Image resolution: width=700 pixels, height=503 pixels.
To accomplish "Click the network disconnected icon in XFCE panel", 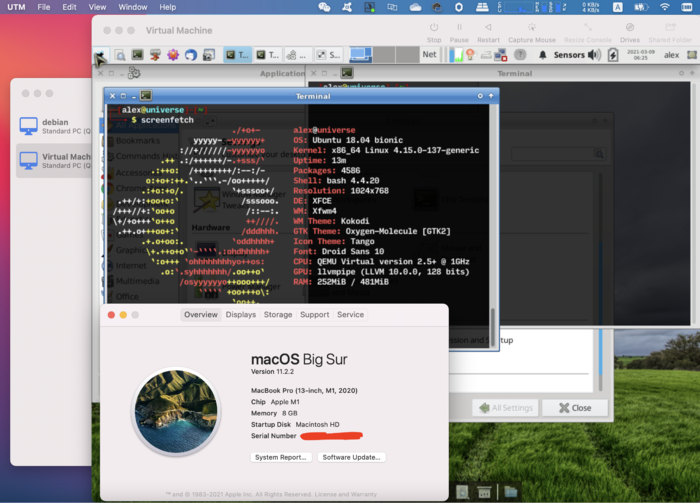I will (500, 55).
